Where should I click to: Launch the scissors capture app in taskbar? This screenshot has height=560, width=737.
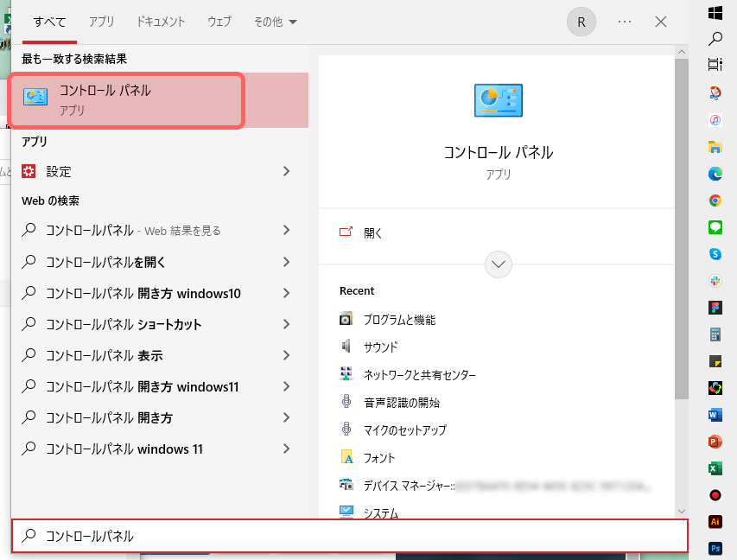tap(715, 93)
